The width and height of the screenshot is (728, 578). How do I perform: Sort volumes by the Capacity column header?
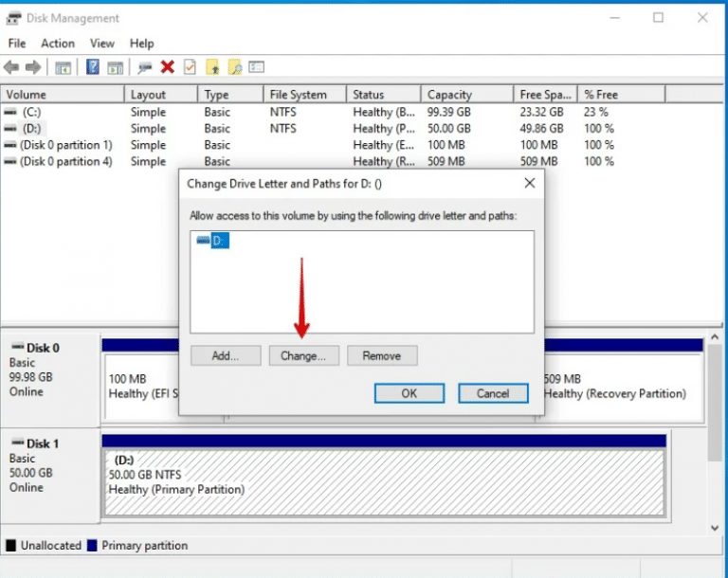pyautogui.click(x=449, y=95)
